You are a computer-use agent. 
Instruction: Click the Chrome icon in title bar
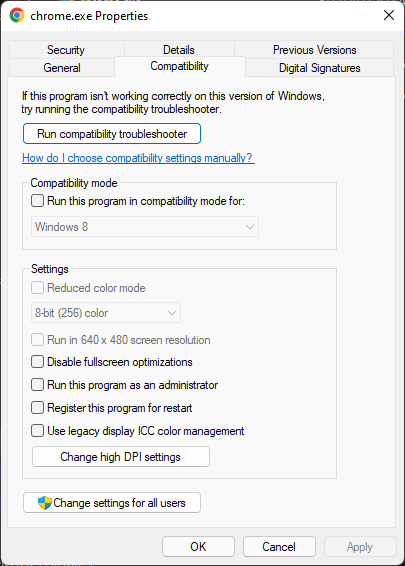(17, 16)
